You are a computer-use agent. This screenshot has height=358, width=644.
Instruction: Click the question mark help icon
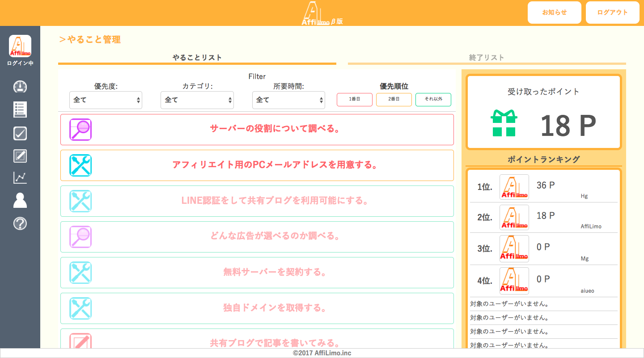click(20, 223)
